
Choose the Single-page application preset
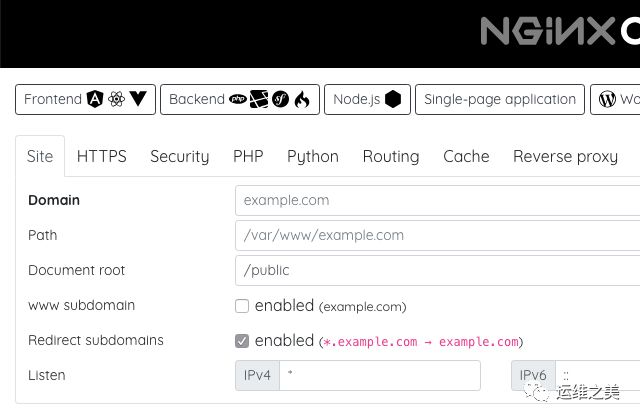point(500,99)
